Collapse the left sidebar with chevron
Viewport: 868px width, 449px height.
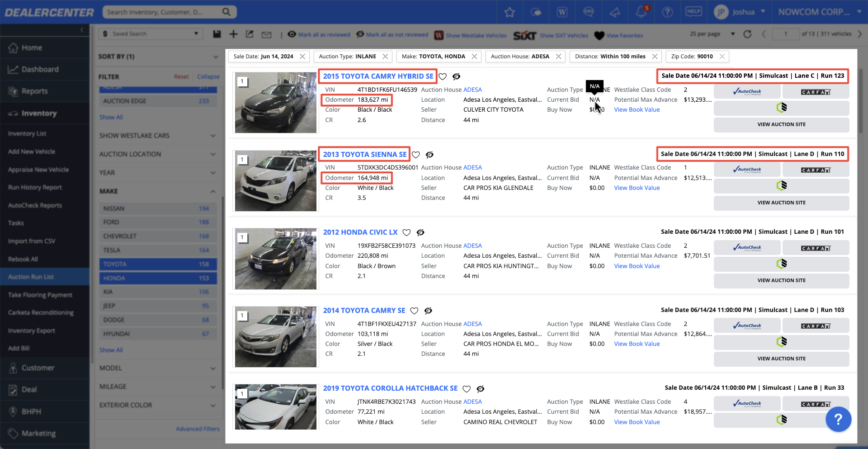tap(82, 30)
